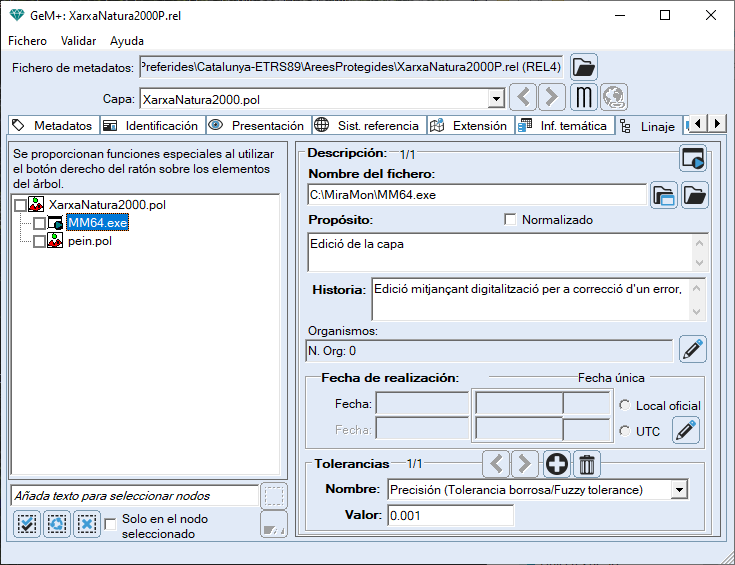Click the execute process icon in Descripción
Viewport: 735px width, 565px height.
(693, 158)
